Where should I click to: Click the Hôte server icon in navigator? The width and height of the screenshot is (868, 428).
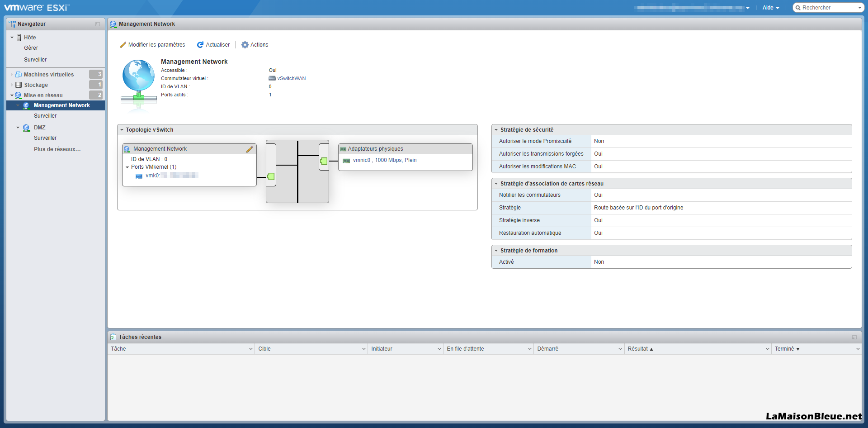(x=19, y=38)
